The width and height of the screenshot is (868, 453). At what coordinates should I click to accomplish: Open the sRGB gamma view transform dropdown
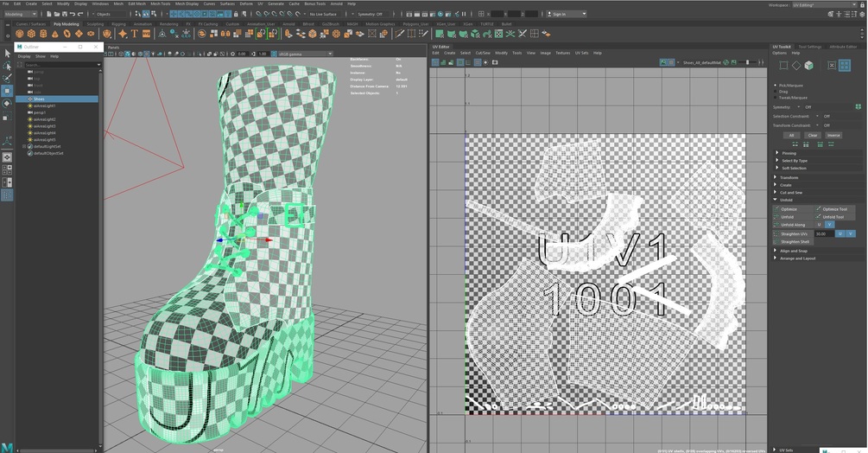[306, 54]
